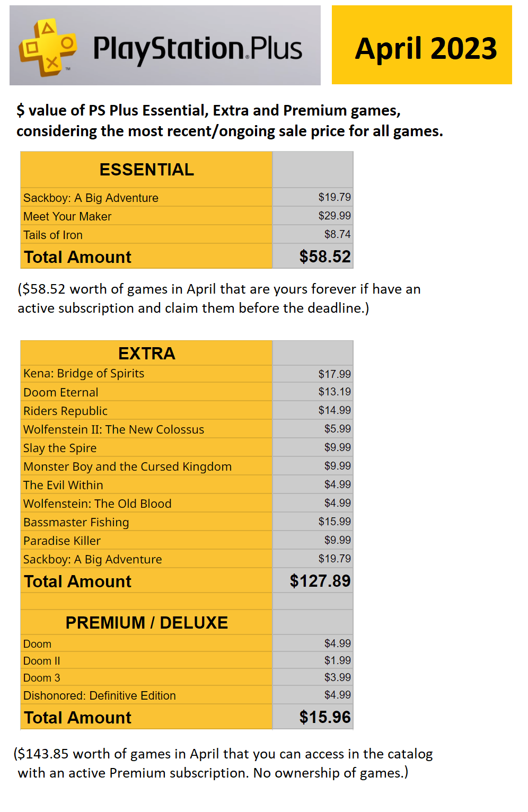Image resolution: width=528 pixels, height=812 pixels.
Task: Click the PlayStation Plus logo icon
Action: [x=48, y=48]
